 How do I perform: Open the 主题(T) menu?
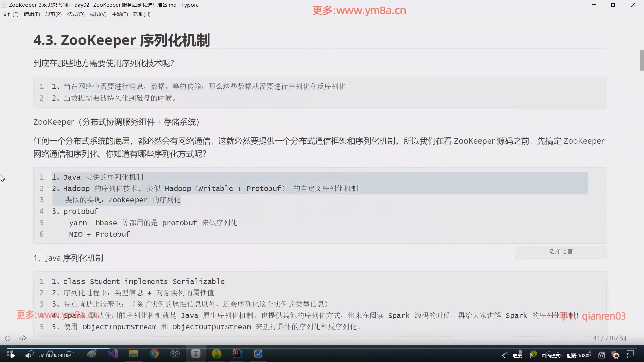point(120,14)
